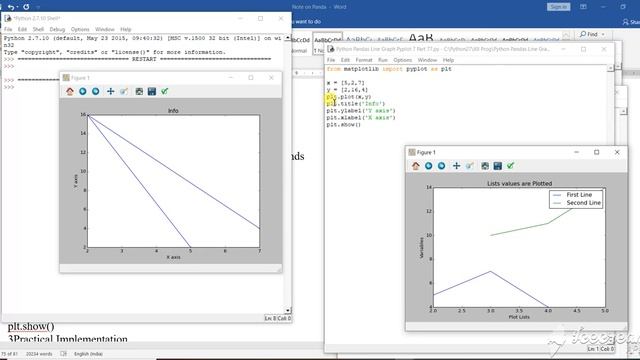Click Undo in Word quick access toolbar

click(x=11, y=7)
